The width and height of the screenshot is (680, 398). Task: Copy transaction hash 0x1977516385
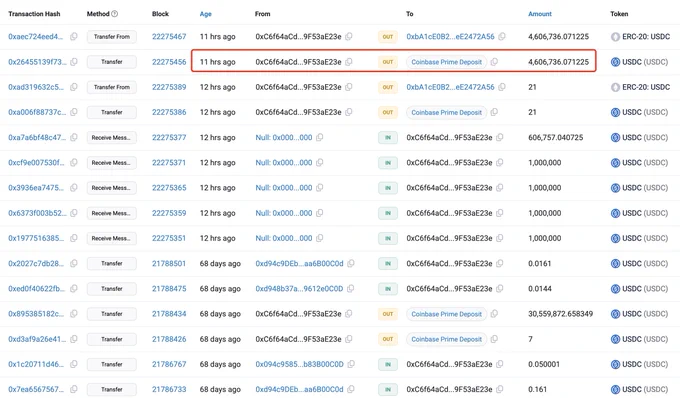coord(74,238)
